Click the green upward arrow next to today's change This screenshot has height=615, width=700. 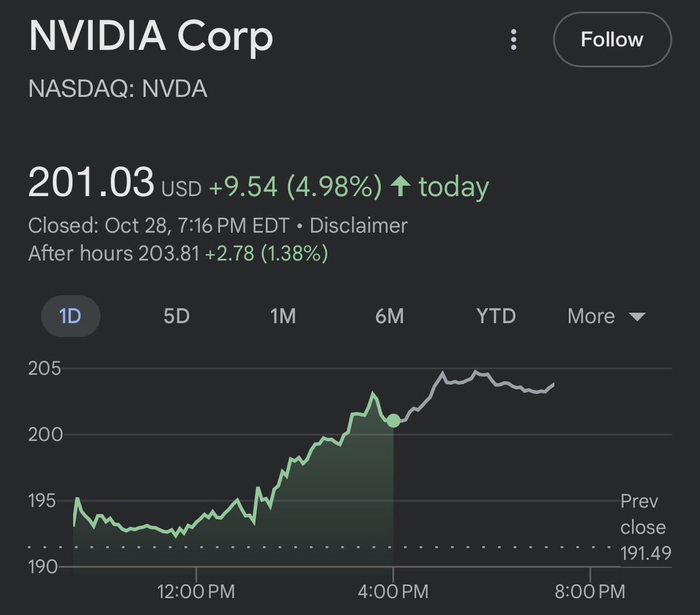coord(402,185)
